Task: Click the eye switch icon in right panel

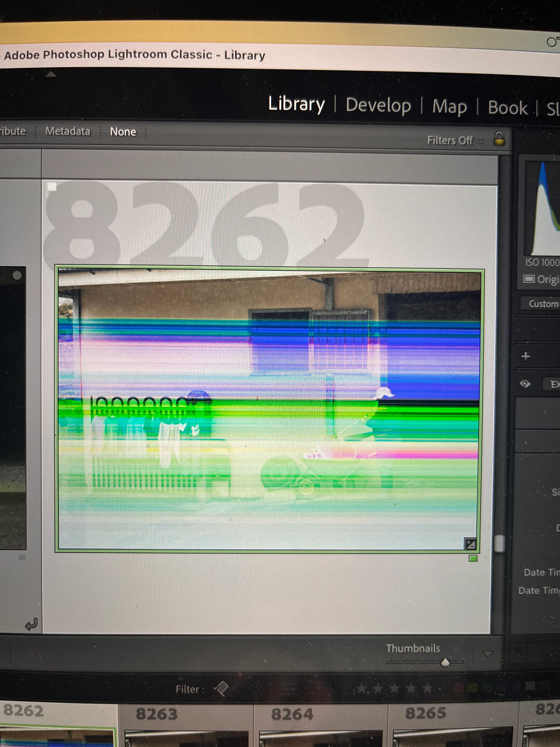Action: pos(525,384)
